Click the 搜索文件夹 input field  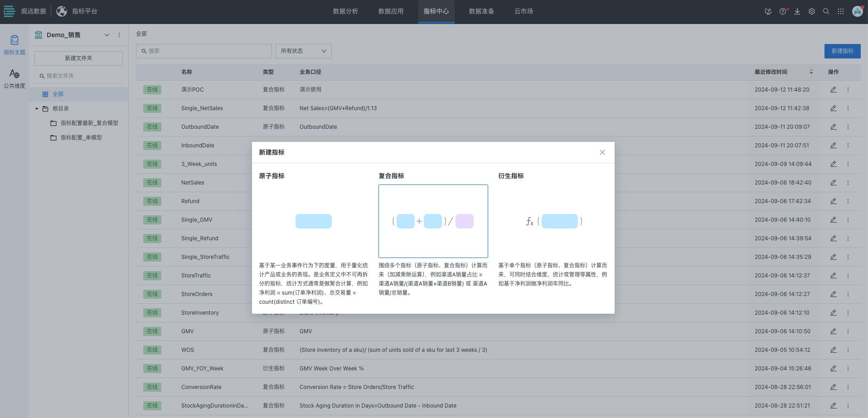click(78, 75)
